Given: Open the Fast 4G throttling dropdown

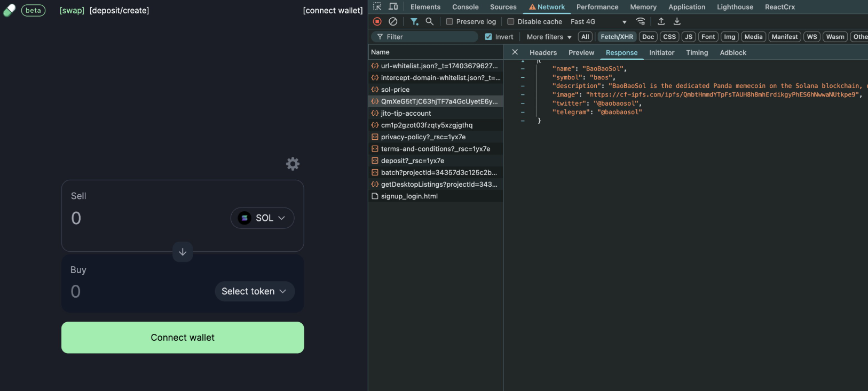Looking at the screenshot, I should click(x=598, y=22).
